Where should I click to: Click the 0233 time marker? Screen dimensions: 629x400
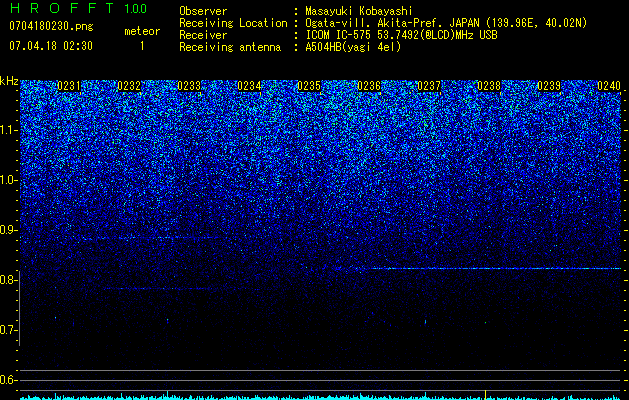point(189,86)
